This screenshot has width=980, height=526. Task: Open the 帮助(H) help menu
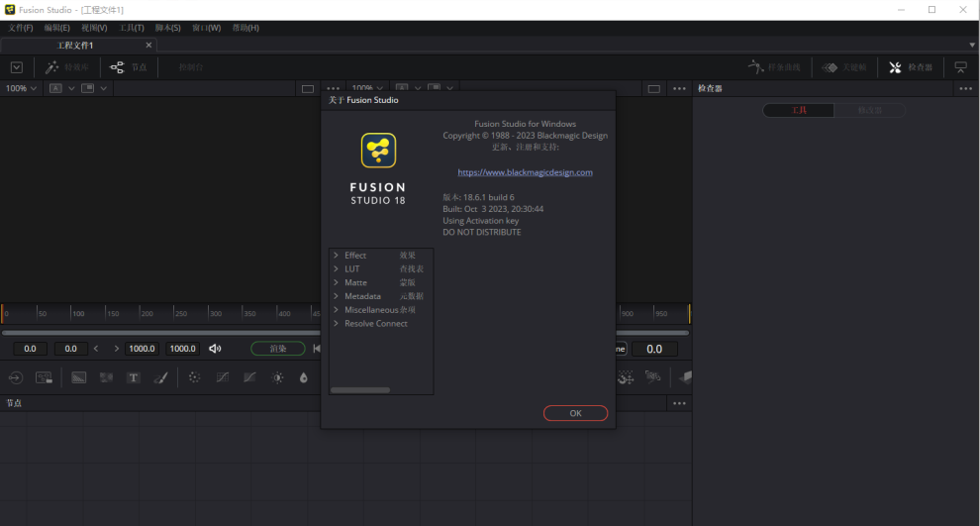[245, 28]
